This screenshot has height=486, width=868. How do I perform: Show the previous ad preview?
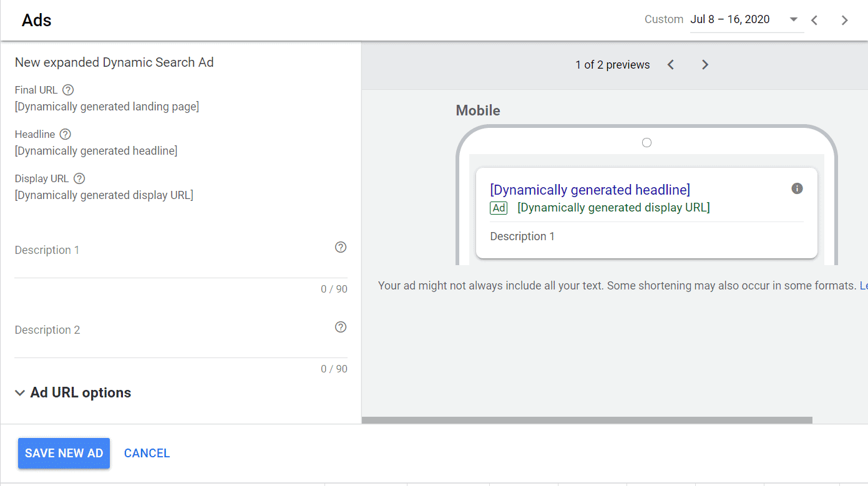671,65
